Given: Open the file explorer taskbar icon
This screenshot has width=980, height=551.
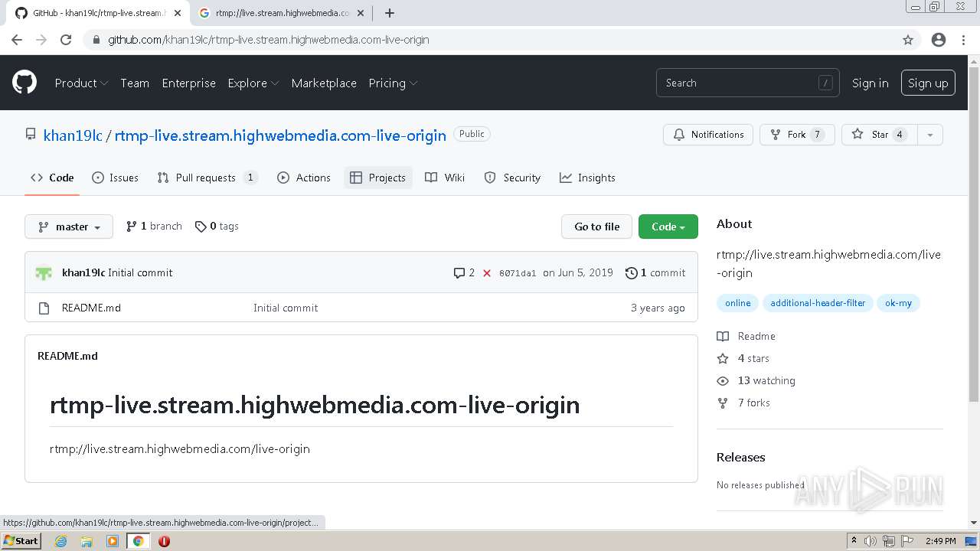Looking at the screenshot, I should (x=87, y=541).
